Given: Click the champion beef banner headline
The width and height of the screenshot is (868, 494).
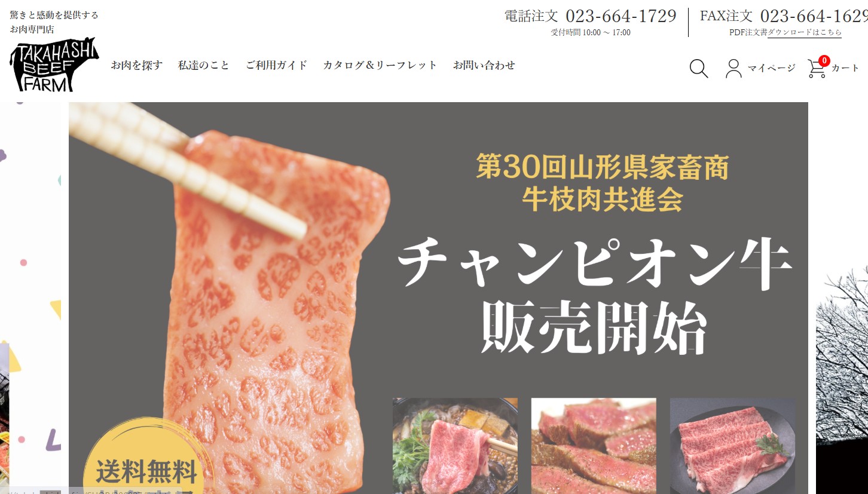Looking at the screenshot, I should click(595, 296).
